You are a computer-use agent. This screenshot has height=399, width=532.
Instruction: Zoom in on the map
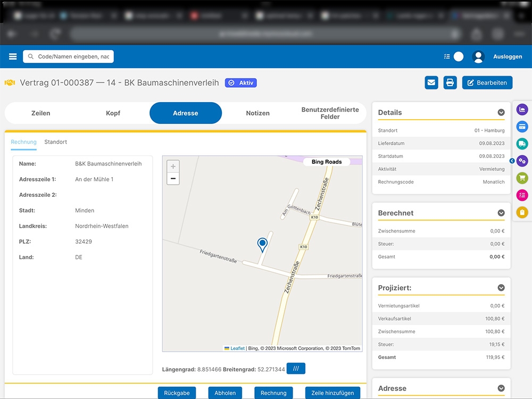pyautogui.click(x=173, y=166)
